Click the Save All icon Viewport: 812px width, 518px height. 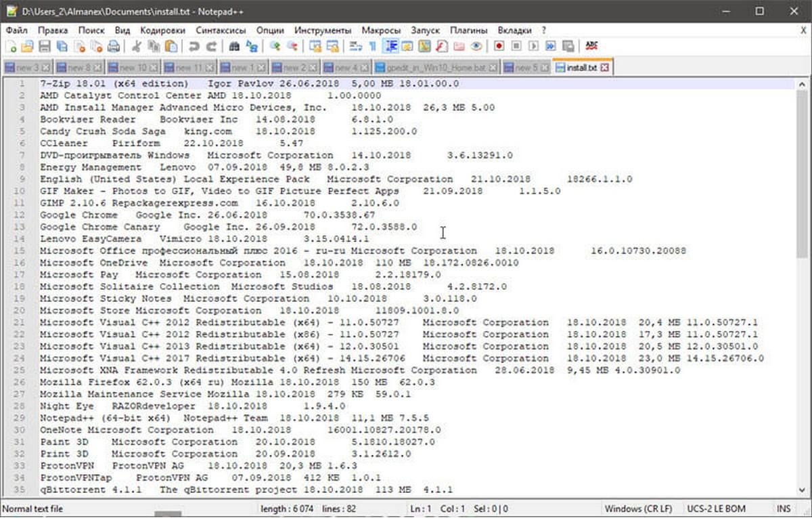pos(62,46)
